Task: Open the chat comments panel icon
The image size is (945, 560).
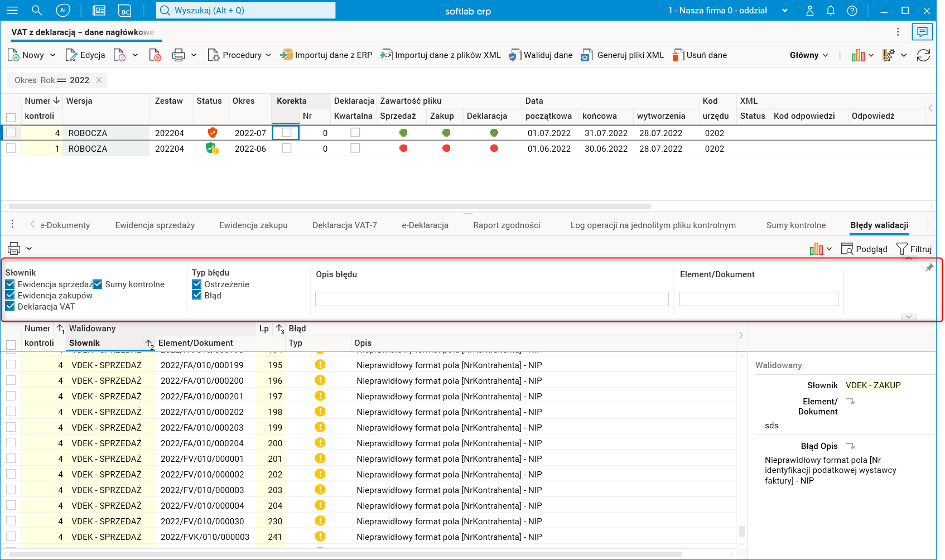Action: (922, 32)
